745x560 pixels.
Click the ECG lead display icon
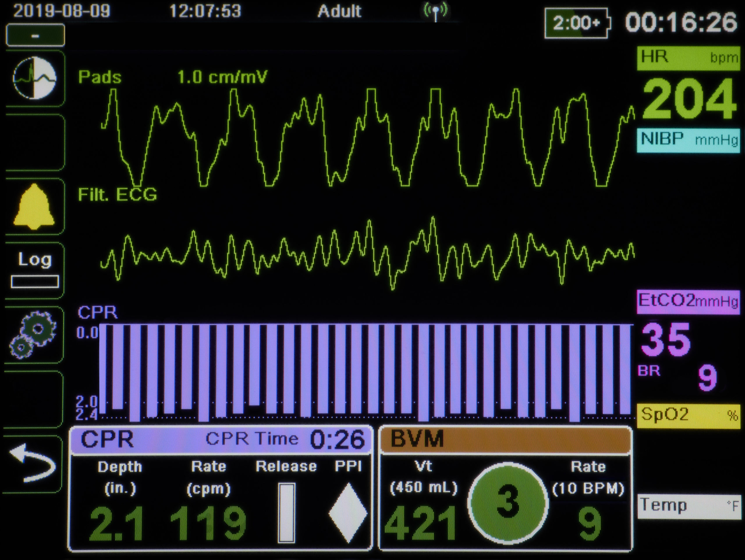[x=35, y=78]
